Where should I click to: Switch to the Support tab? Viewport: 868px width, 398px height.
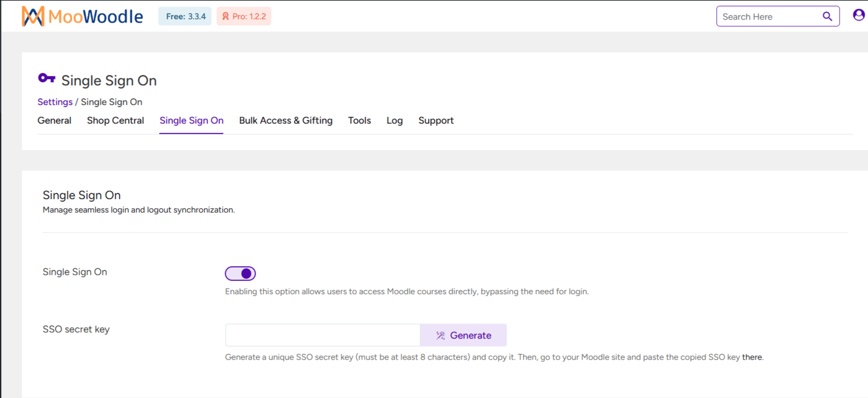[436, 120]
